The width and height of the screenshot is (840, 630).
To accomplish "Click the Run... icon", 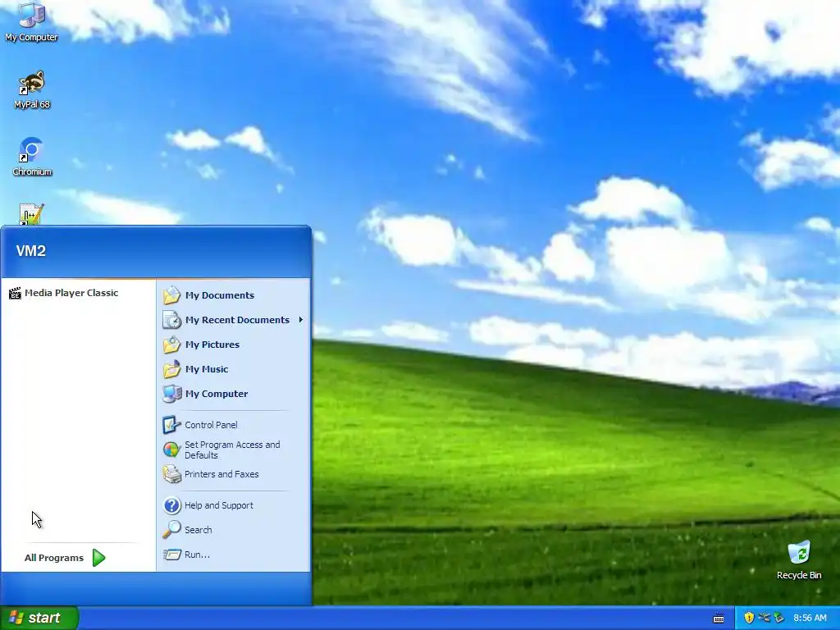I will [x=172, y=555].
